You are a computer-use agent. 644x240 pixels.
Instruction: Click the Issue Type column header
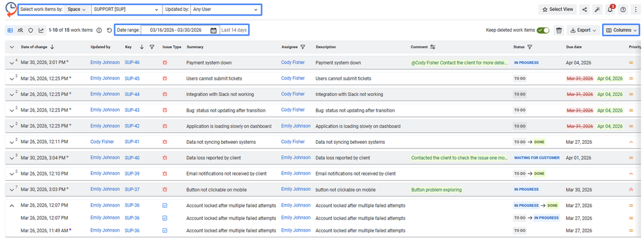click(x=171, y=47)
